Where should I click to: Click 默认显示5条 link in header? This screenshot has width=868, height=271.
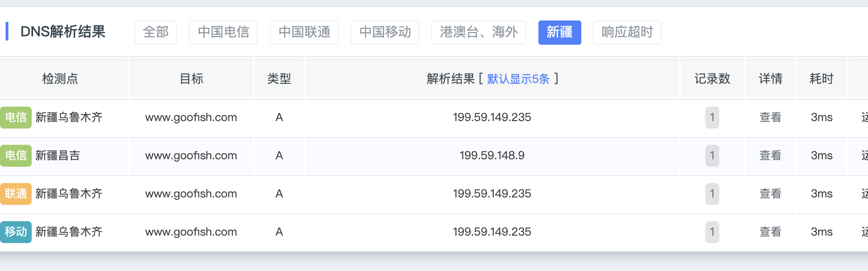518,79
